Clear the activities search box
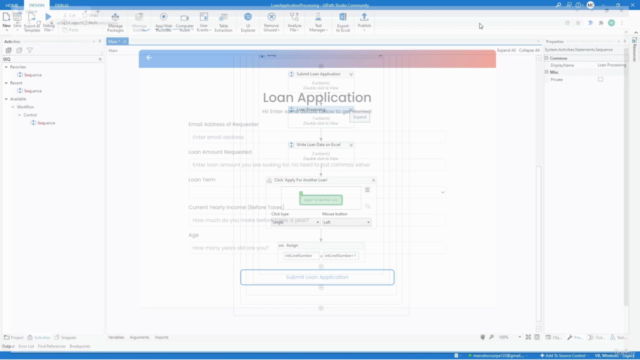This screenshot has width=640, height=360. click(100, 59)
